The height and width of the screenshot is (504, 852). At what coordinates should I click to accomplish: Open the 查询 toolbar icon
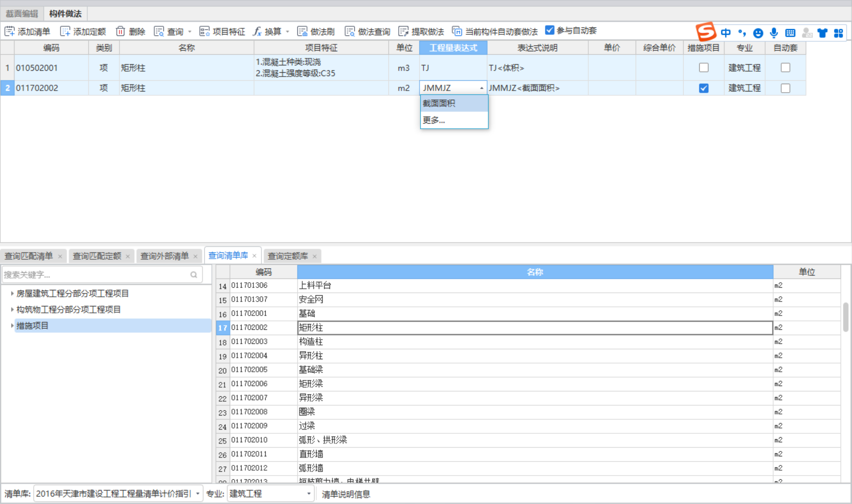click(159, 32)
